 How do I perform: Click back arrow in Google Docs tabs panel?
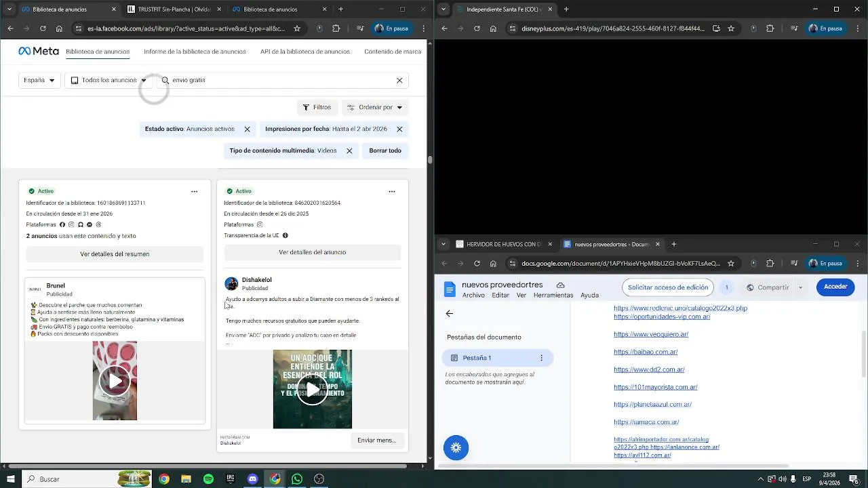449,314
